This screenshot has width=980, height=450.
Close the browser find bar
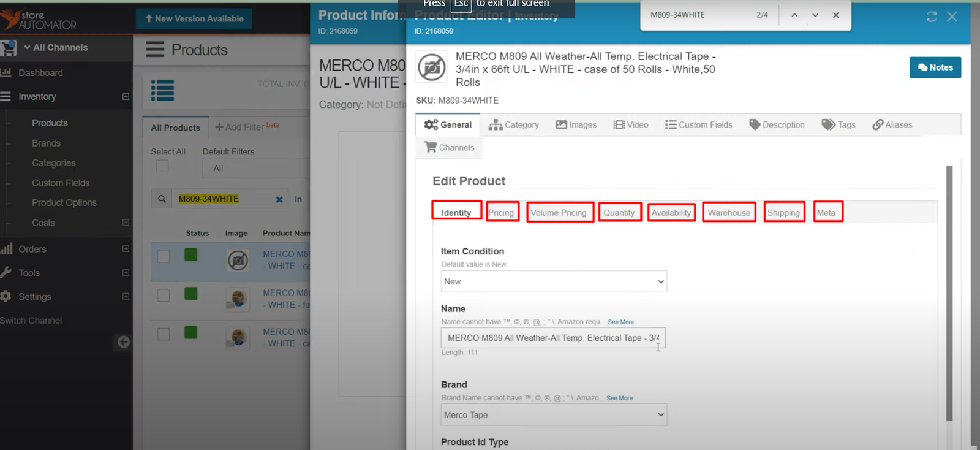click(836, 15)
